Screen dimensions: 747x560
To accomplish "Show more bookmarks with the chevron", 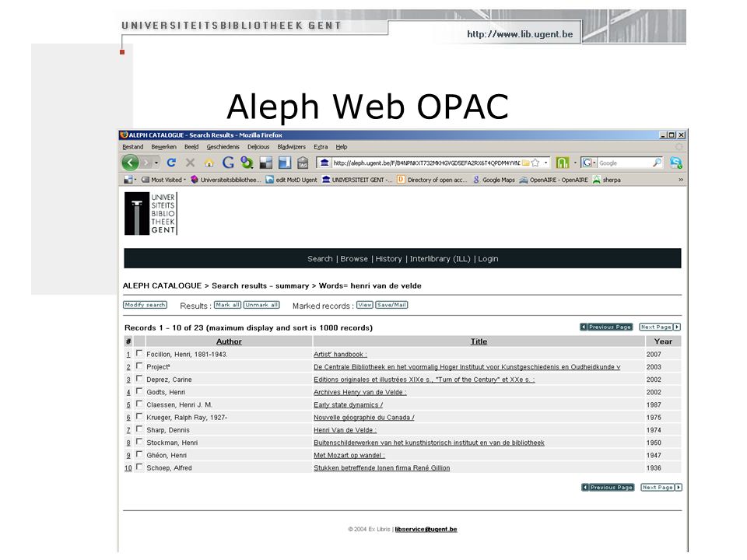I will 681,180.
